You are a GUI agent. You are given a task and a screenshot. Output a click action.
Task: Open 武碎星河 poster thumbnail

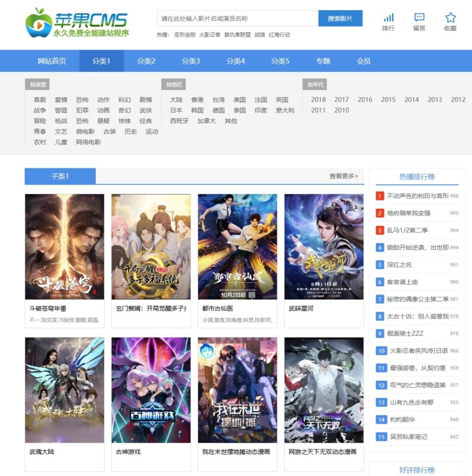[x=324, y=246]
